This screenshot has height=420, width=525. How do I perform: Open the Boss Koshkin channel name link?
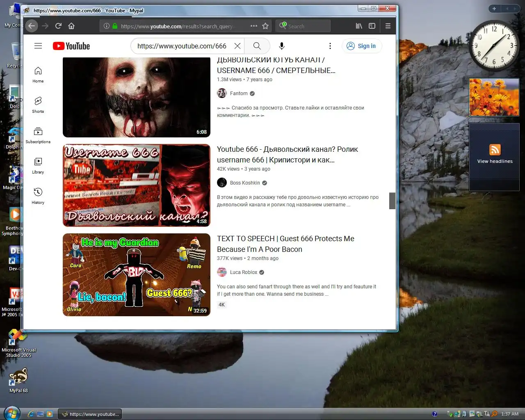245,183
